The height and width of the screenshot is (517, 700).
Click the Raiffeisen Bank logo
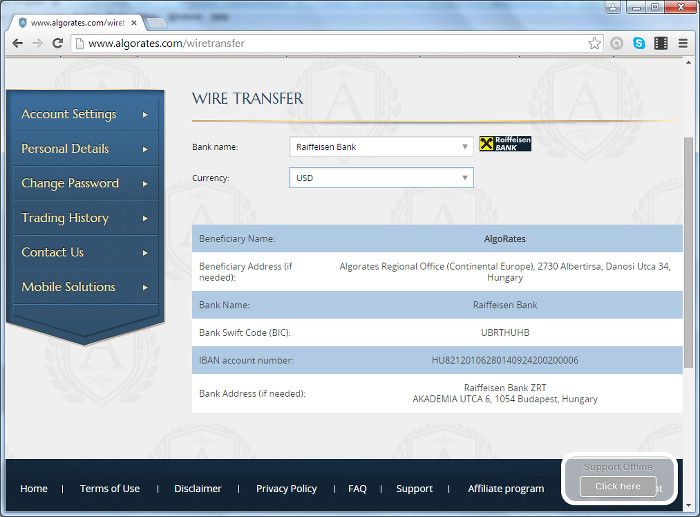click(505, 144)
